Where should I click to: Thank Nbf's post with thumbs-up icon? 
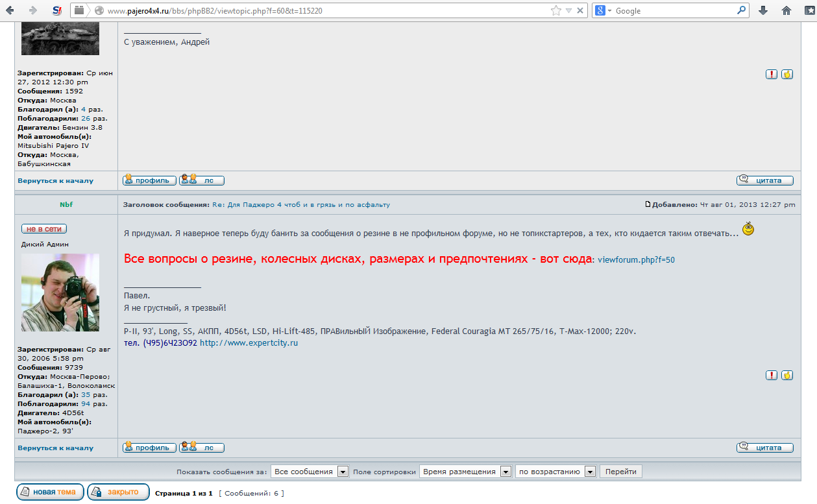click(x=787, y=375)
